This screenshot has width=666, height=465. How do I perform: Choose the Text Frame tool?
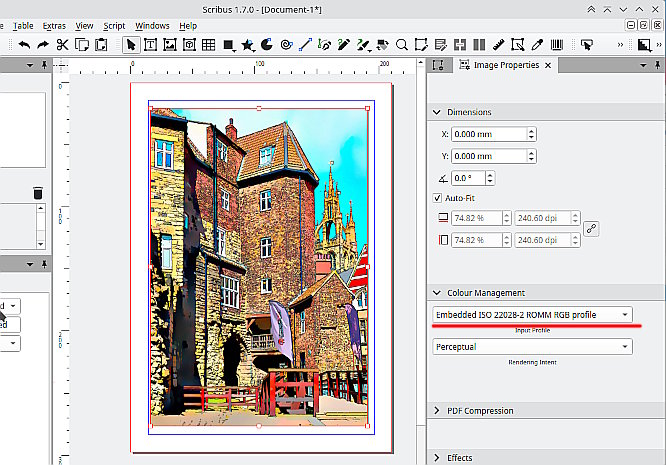tap(150, 45)
